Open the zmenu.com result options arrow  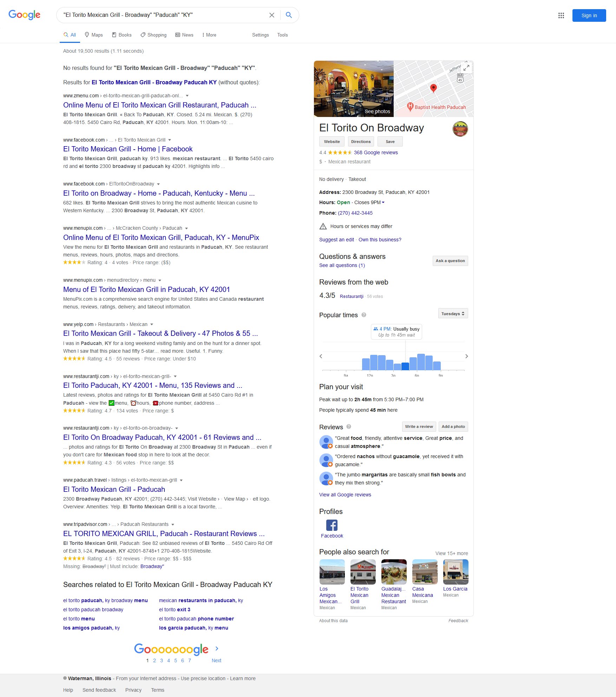point(187,96)
